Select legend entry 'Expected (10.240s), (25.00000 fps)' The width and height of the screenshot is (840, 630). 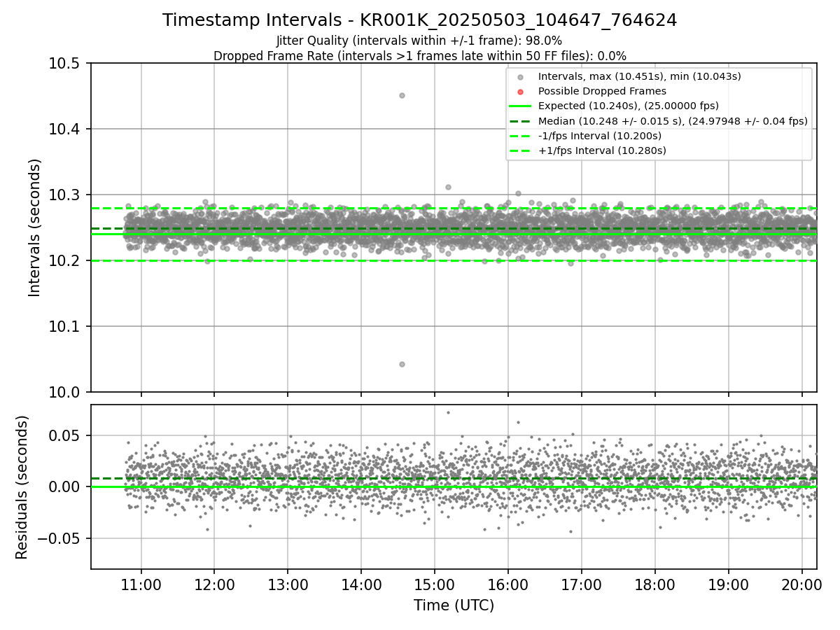click(x=628, y=106)
